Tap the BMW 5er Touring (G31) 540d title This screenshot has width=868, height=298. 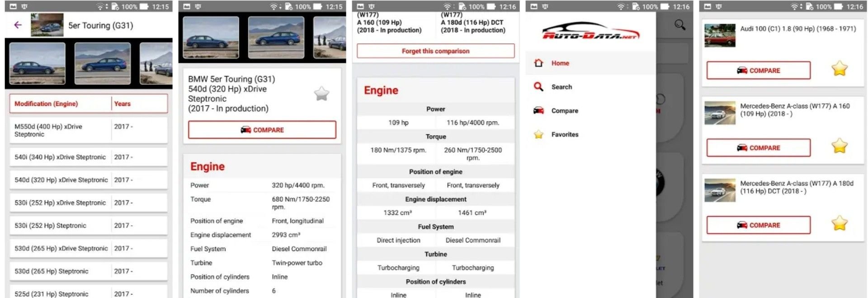pyautogui.click(x=231, y=94)
